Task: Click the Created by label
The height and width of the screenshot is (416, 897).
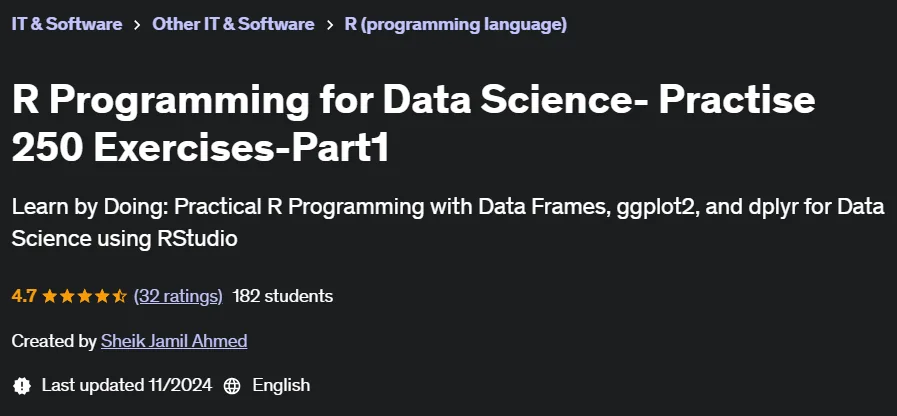Action: [x=54, y=341]
